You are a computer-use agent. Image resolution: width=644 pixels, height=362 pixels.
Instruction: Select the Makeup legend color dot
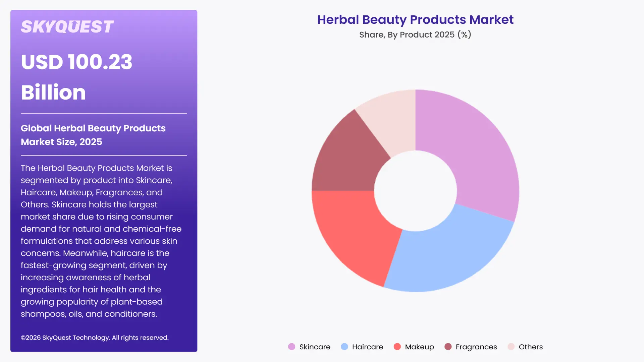(397, 347)
